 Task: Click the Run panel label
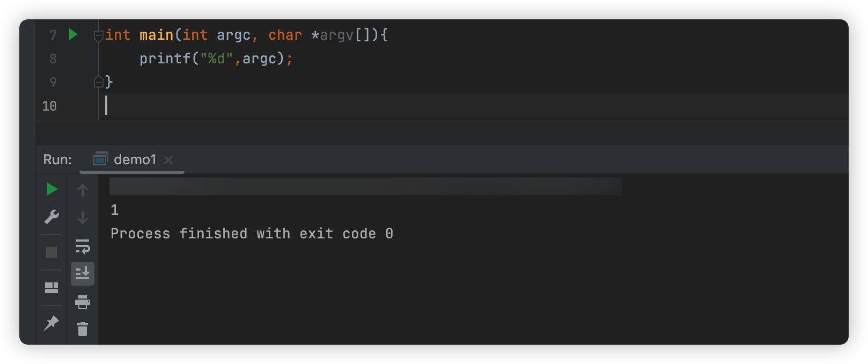[57, 159]
